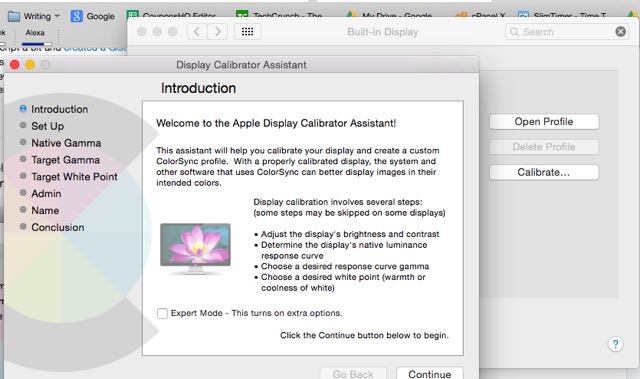
Task: Click the Continue button
Action: (x=430, y=373)
